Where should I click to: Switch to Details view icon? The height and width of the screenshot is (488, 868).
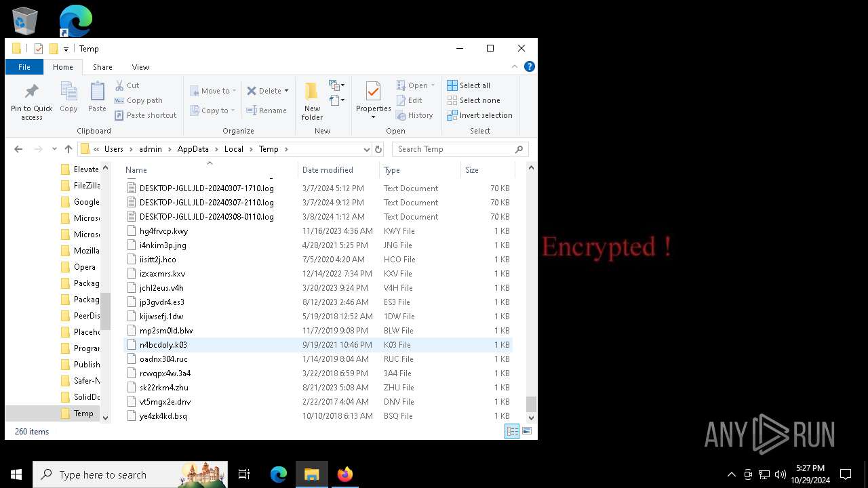click(x=513, y=431)
